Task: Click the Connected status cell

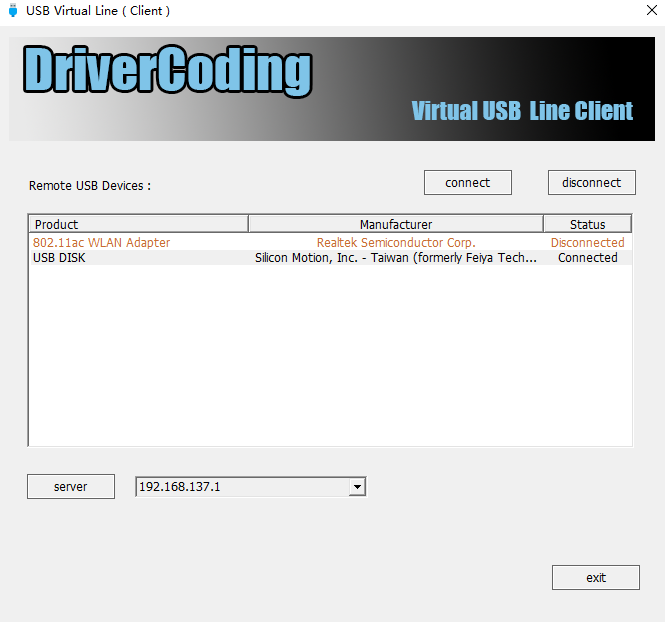Action: coord(587,258)
